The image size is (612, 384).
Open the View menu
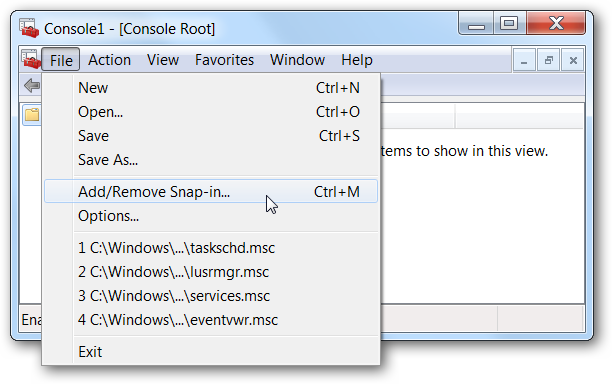pyautogui.click(x=163, y=60)
